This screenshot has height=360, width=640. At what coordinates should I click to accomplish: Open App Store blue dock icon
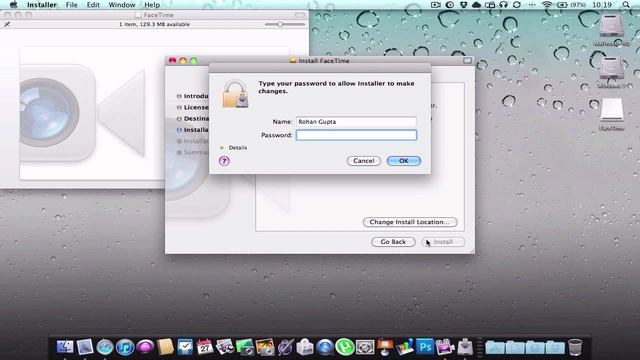coord(325,347)
